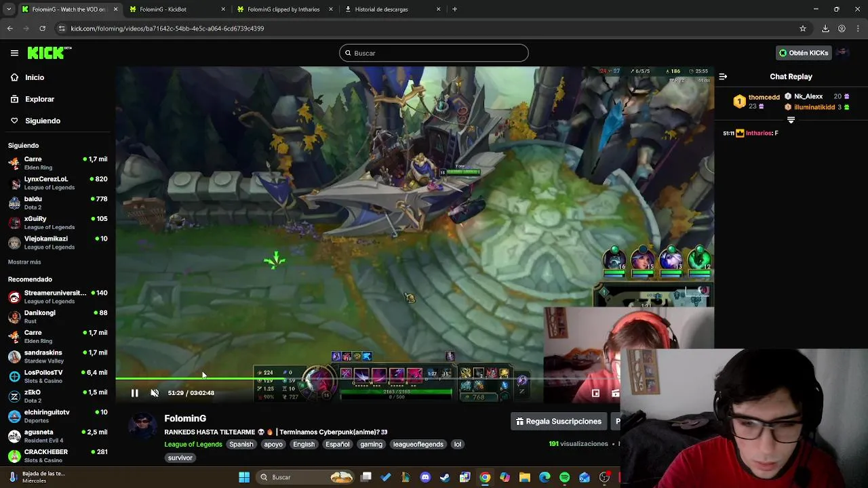Switch to FolominG clipped by Intharios tab

[x=283, y=9]
